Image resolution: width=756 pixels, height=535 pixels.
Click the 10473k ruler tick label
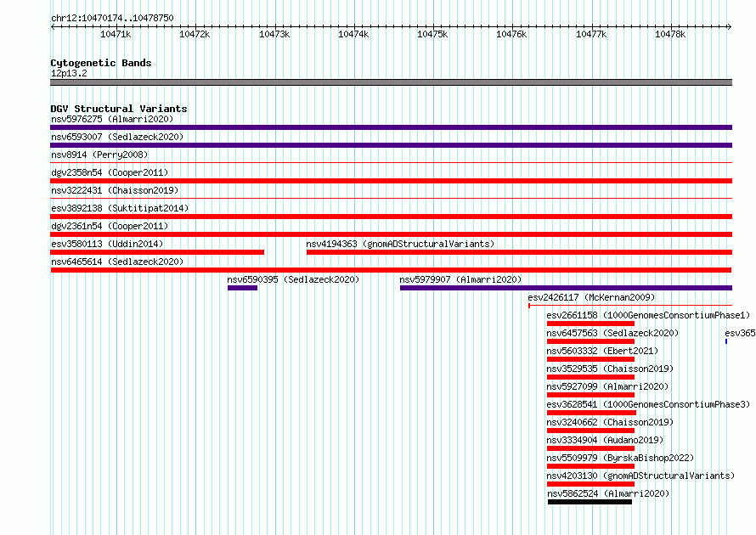(274, 34)
